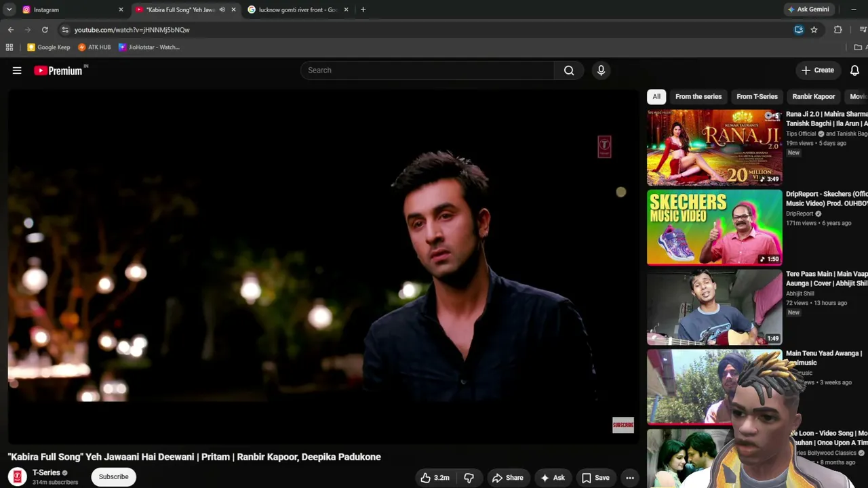
Task: Open the Tere Paas Main cover thumbnail
Action: tap(714, 308)
